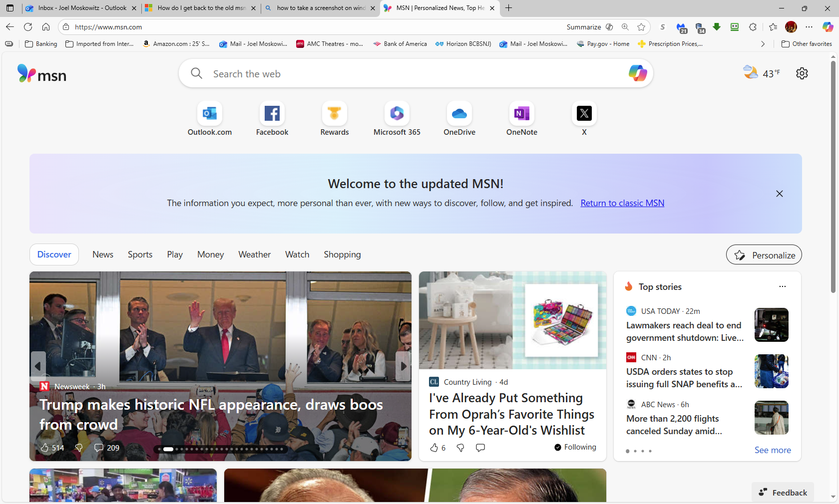Open the tab actions menu
Viewport: 839px width, 504px height.
coord(10,8)
